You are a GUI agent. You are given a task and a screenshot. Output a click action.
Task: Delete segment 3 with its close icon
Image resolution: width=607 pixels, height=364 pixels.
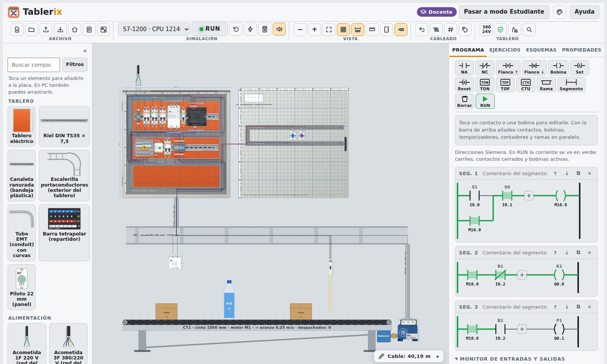pos(589,307)
